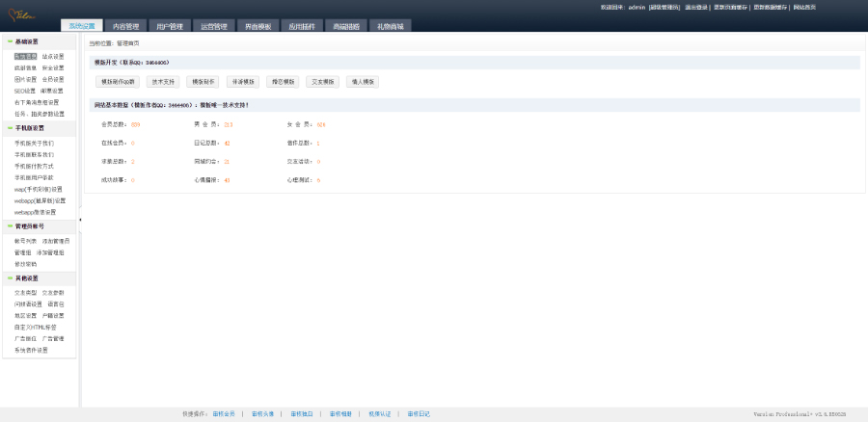Click 审核相册 quick action in footer
Image resolution: width=868 pixels, height=422 pixels.
(340, 413)
